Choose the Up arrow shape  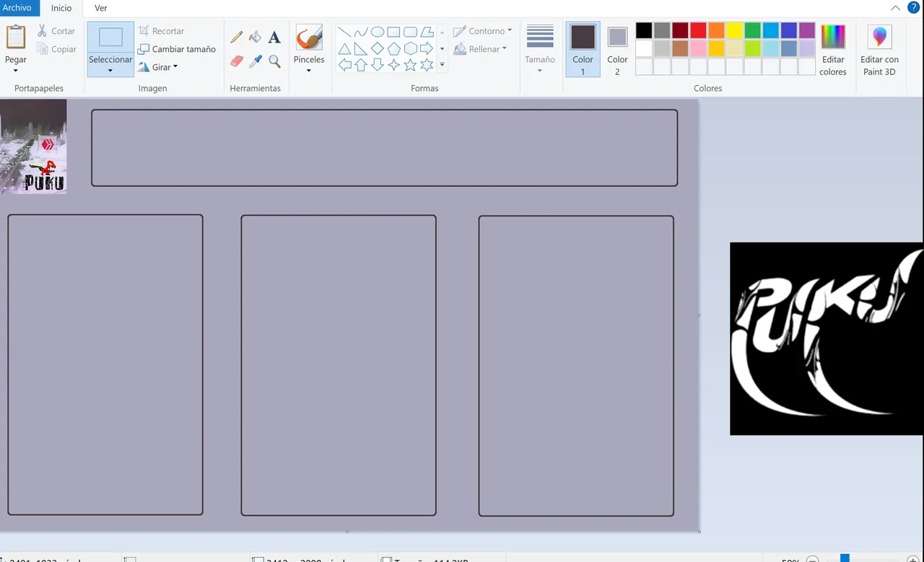click(361, 65)
